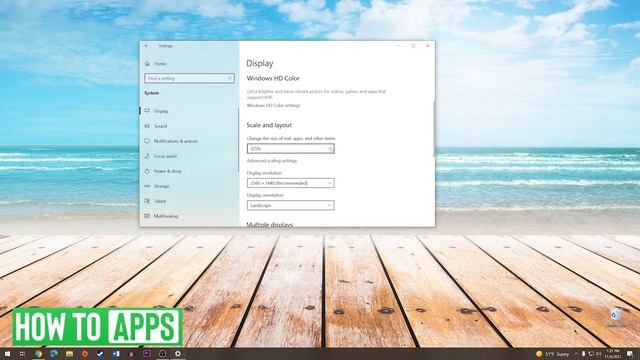This screenshot has height=360, width=640.
Task: Click the Settings main pane vertical scrollbar
Action: tap(433, 129)
